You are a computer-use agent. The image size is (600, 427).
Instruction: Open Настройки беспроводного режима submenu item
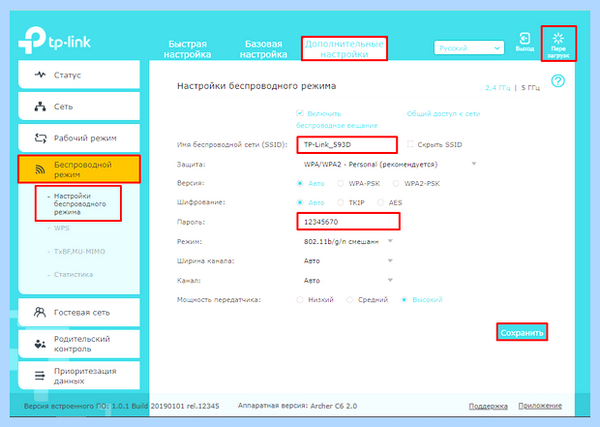[x=80, y=204]
